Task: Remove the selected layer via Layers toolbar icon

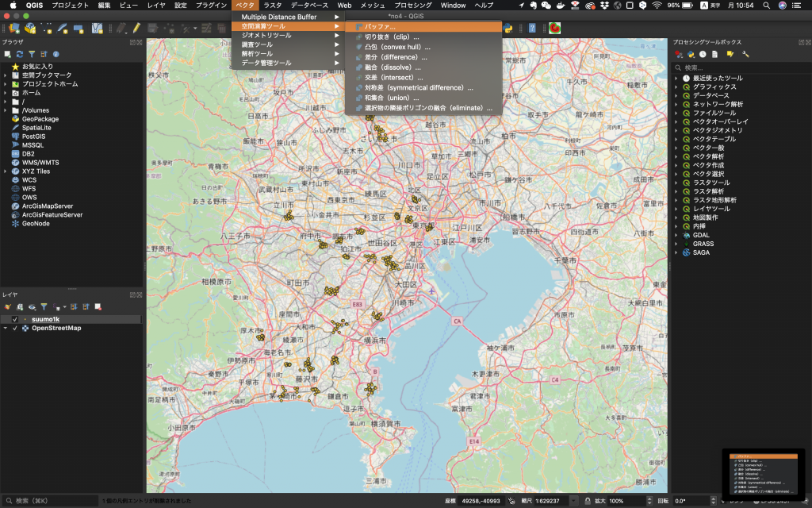Action: click(x=98, y=307)
